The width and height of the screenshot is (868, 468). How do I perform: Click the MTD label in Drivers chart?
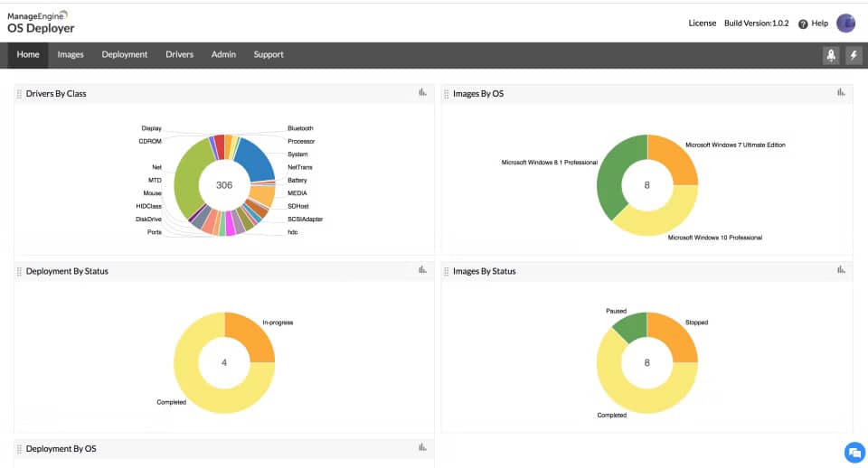155,181
